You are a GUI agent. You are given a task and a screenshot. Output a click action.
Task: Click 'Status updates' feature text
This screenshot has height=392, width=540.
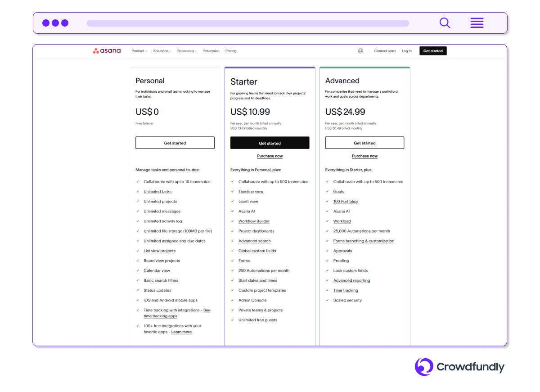[157, 291]
